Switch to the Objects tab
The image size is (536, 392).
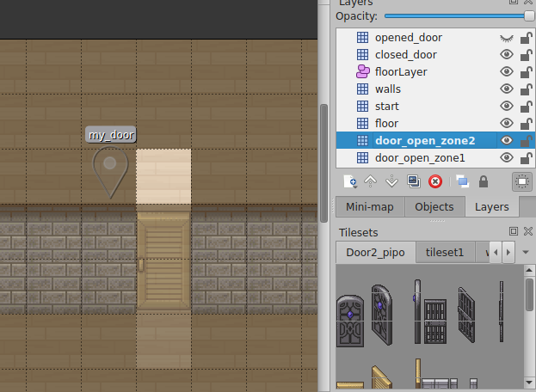[434, 207]
